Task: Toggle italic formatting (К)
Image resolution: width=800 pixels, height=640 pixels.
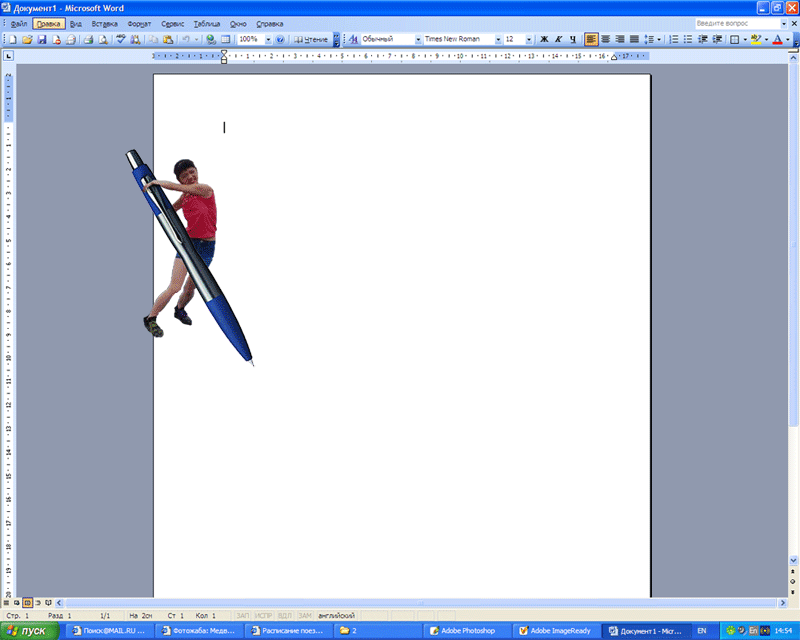Action: (558, 39)
